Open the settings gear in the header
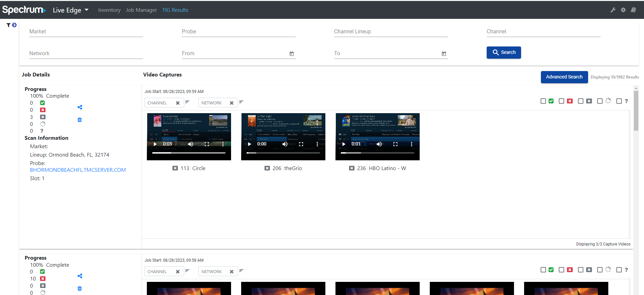644x295 pixels. (x=623, y=10)
